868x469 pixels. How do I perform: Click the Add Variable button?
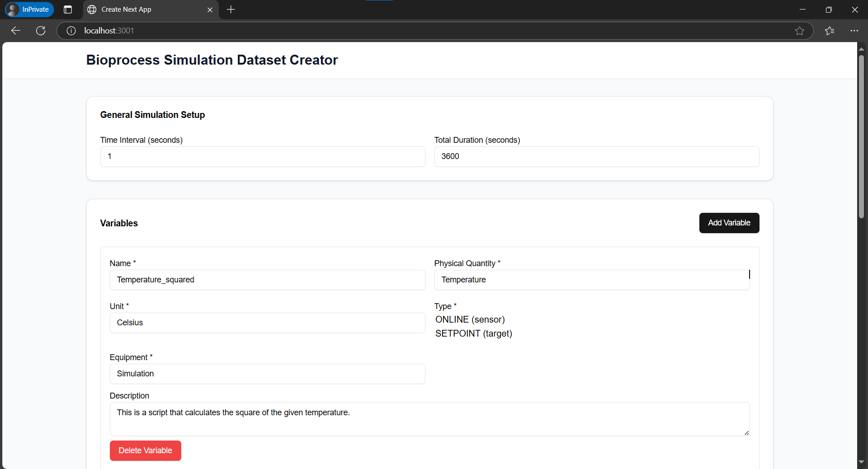729,223
